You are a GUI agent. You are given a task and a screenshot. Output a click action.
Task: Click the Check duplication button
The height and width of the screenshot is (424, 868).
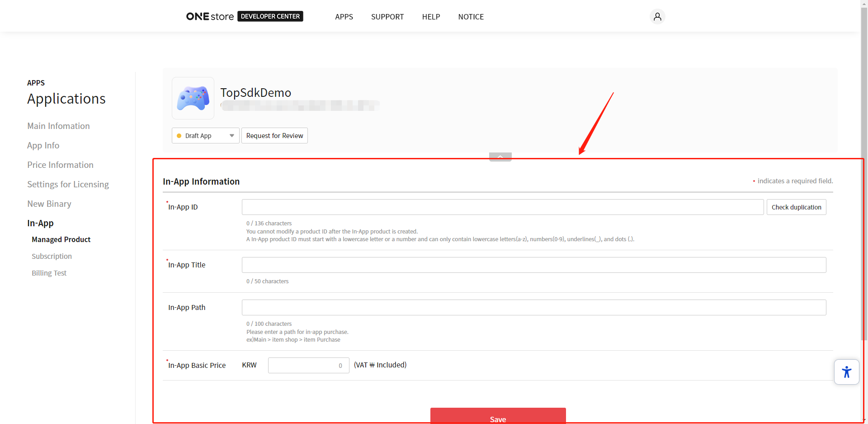(x=796, y=207)
